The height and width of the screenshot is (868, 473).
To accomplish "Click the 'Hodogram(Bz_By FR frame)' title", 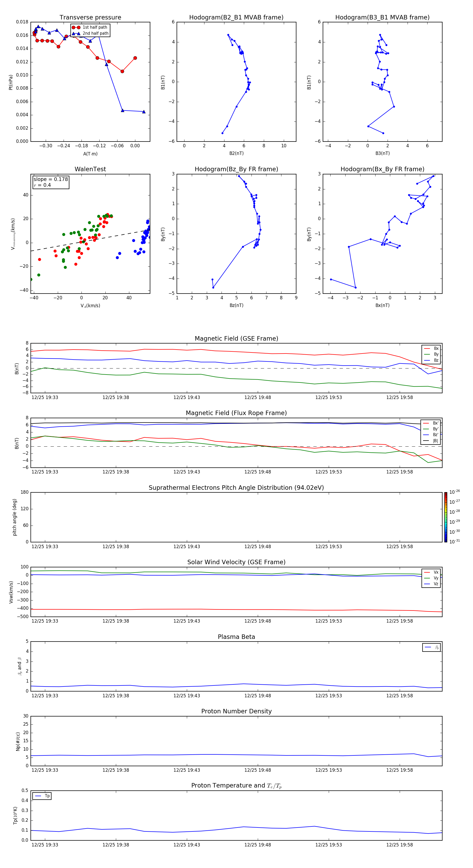I will (236, 169).
